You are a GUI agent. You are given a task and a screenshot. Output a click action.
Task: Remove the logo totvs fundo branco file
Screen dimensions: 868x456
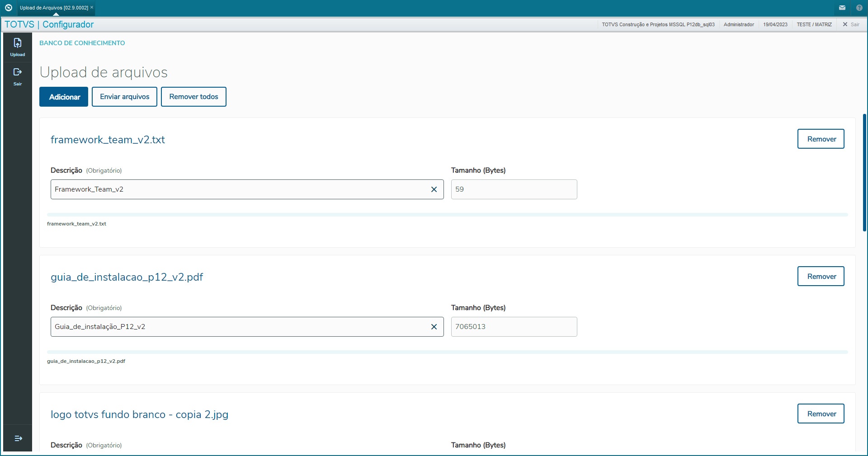(x=821, y=414)
